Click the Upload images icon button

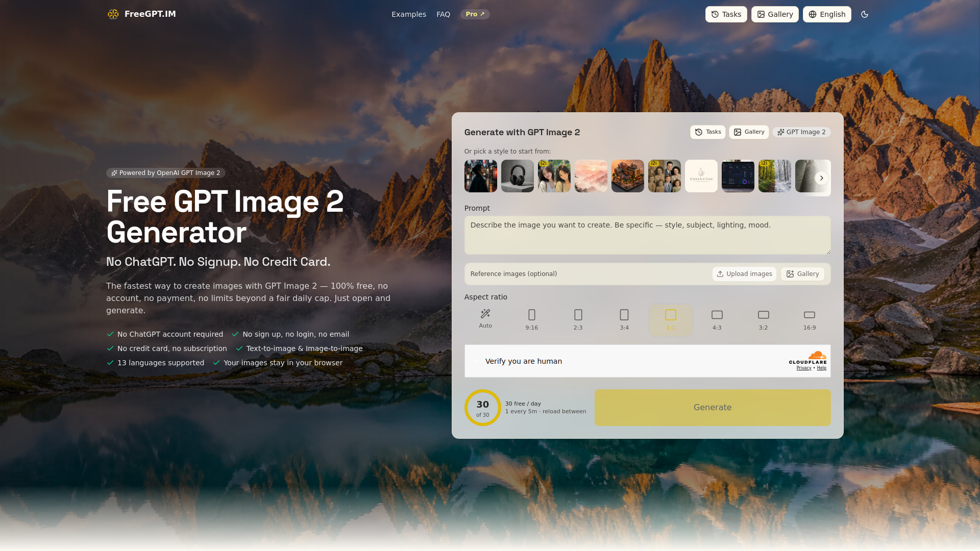point(744,274)
